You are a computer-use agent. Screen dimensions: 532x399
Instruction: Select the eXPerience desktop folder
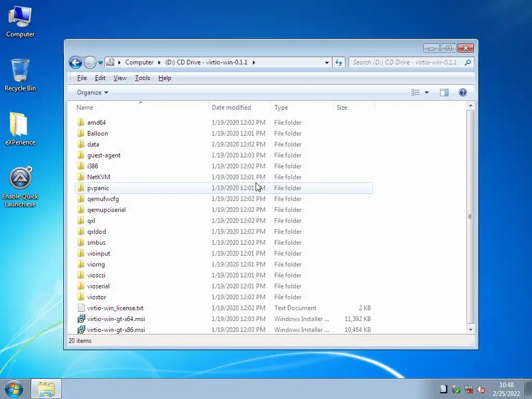[x=20, y=129]
